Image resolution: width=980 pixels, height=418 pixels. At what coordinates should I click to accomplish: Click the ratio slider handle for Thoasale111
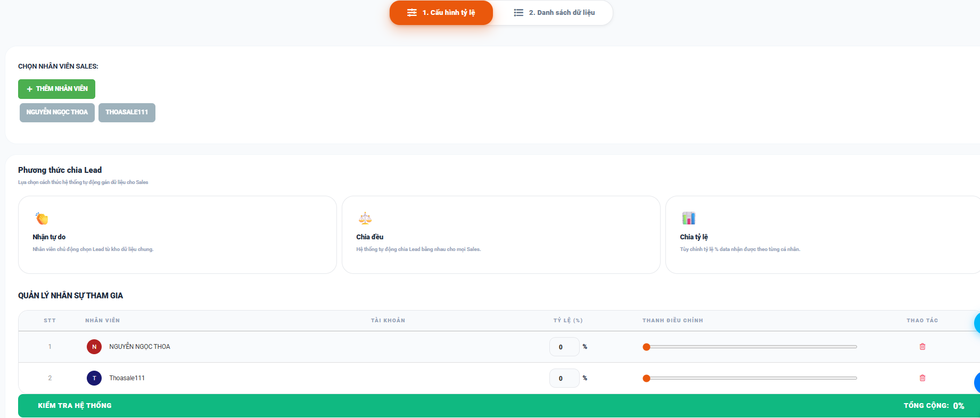click(646, 378)
